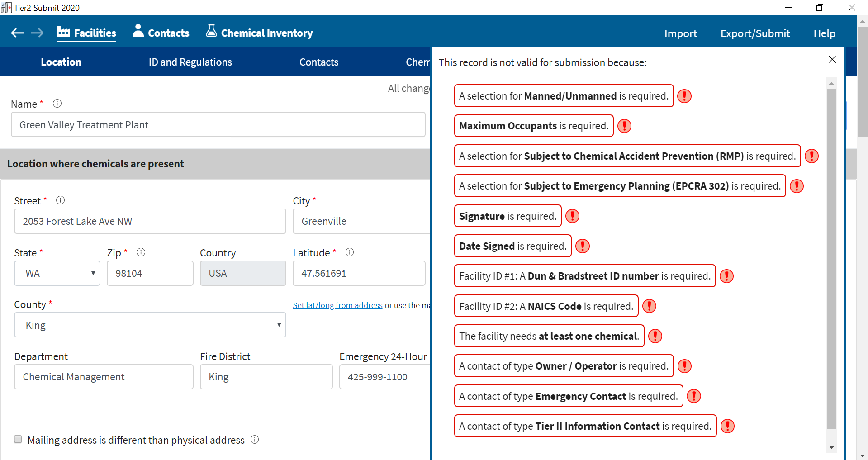Open the Contacts section in top navigation
This screenshot has height=460, width=868.
(161, 33)
